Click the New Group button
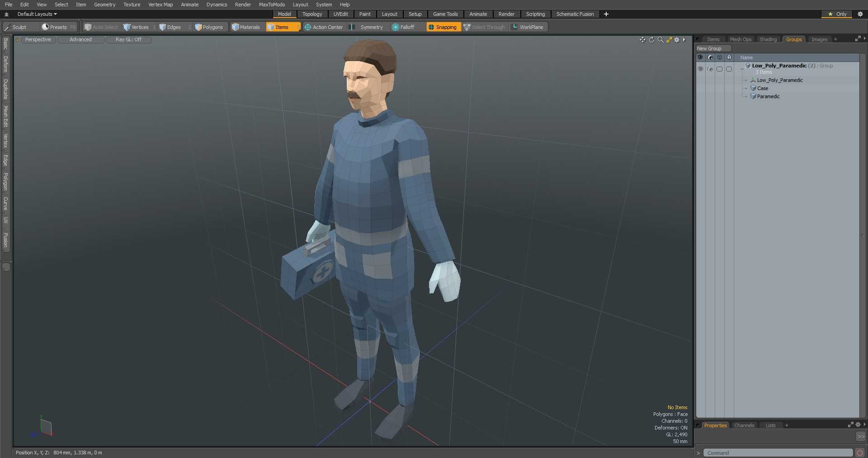Screen dimensions: 868x458 (713, 48)
